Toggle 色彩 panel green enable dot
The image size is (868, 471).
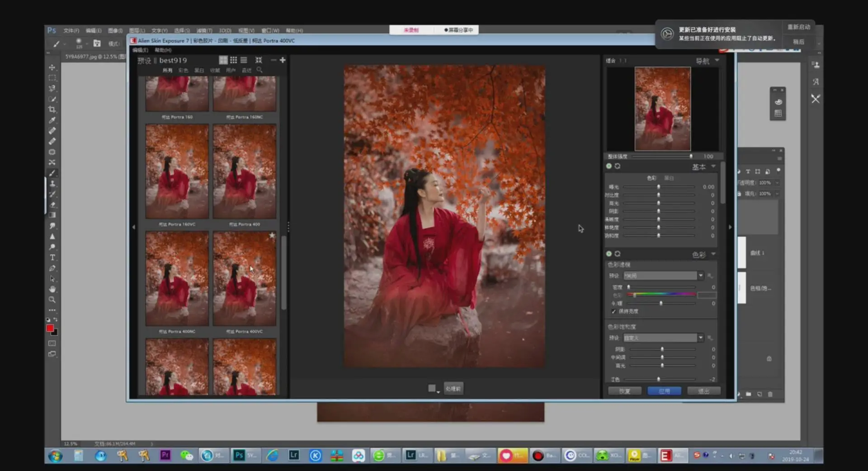click(609, 254)
